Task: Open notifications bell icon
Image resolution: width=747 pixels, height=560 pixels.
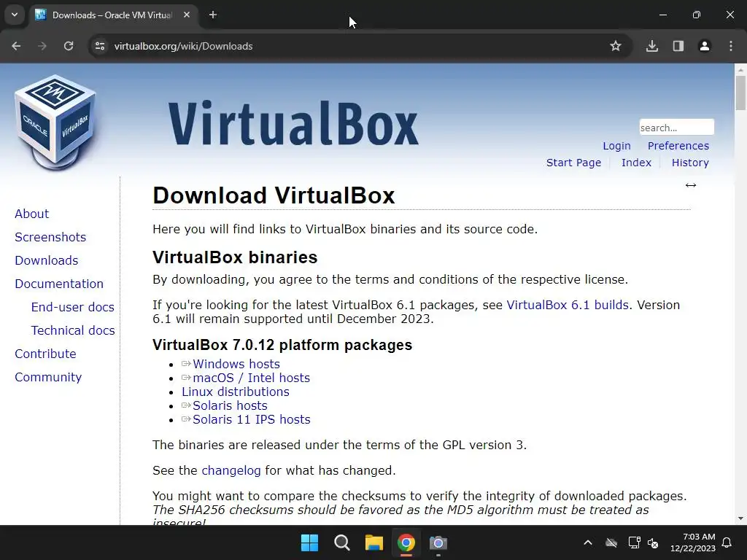Action: pyautogui.click(x=727, y=542)
